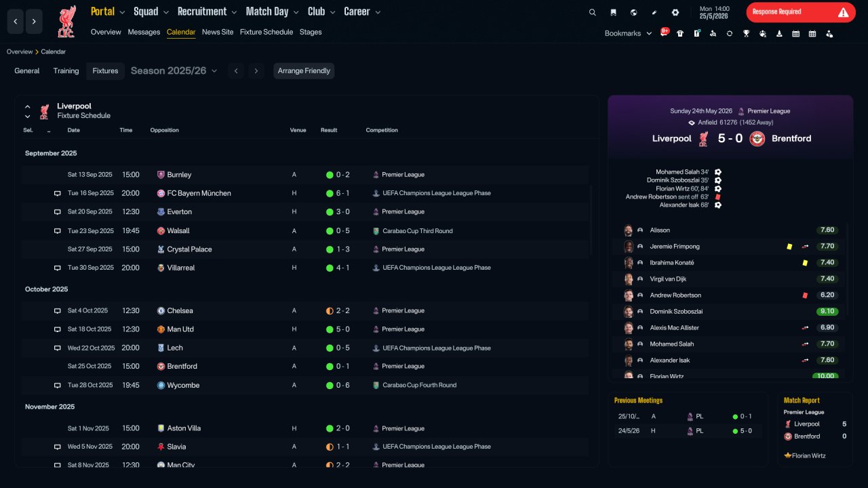Expand the Club menu dropdown
Viewport: 868px width, 488px height.
coord(332,12)
